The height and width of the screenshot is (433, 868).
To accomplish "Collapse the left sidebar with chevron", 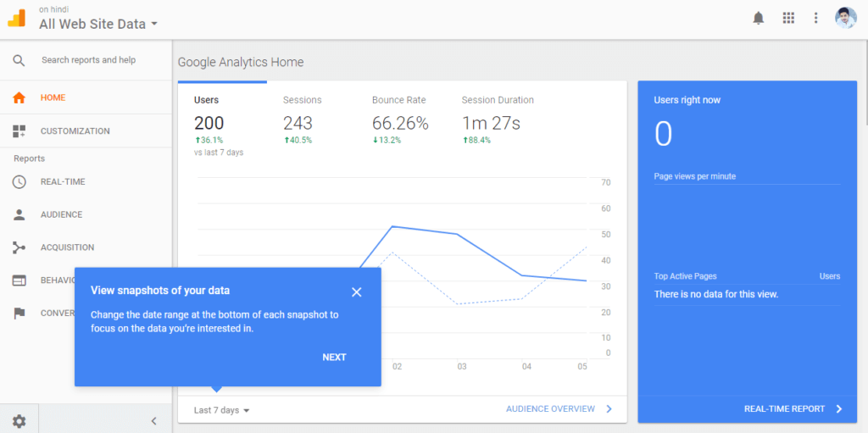I will point(154,421).
